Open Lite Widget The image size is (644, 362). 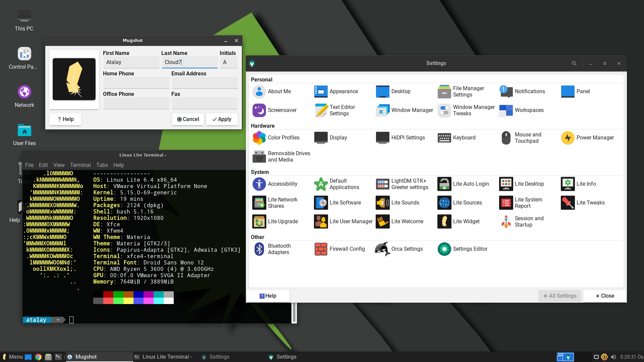coord(459,222)
